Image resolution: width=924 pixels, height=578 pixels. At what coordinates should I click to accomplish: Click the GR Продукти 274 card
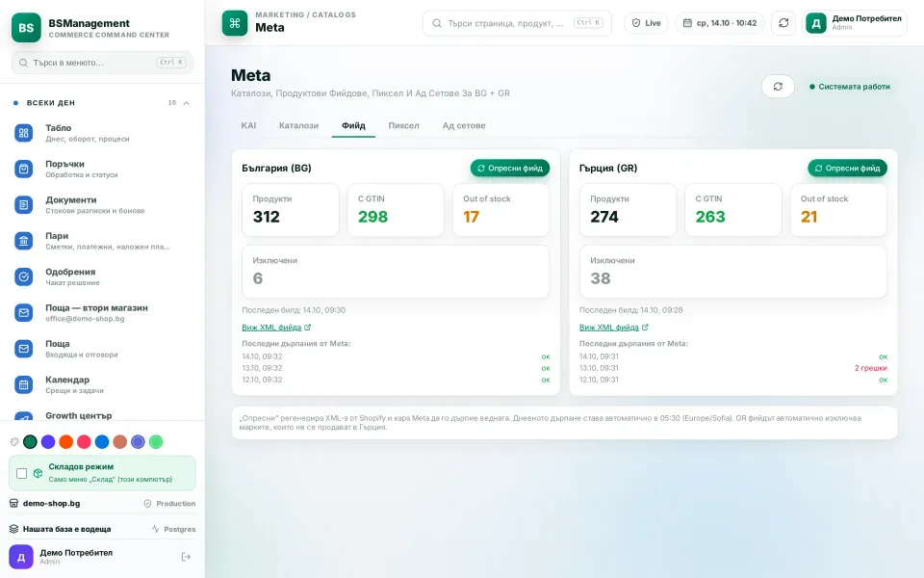(628, 210)
